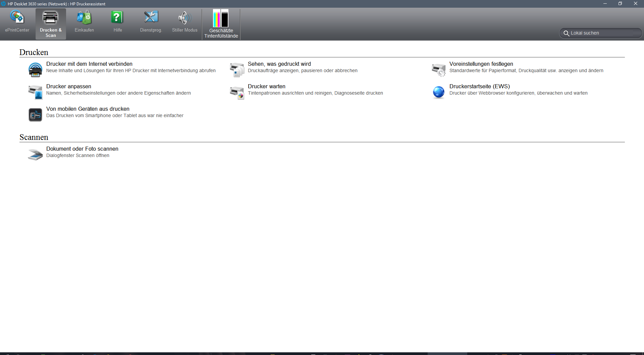Viewport: 644px width, 355px height.
Task: Click the text 'Namen, Sicherheitseinstellungen oder andere Eigenschaften ändern'
Action: click(118, 93)
